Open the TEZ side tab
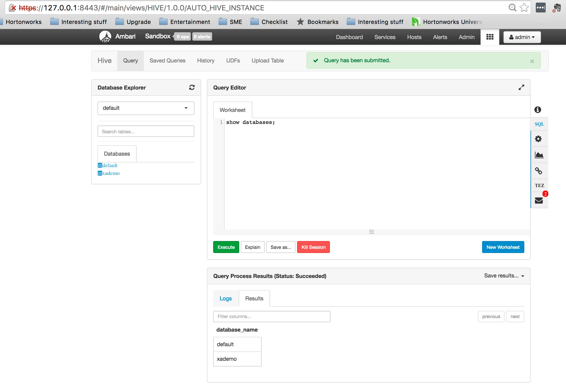The image size is (566, 392). [x=539, y=186]
